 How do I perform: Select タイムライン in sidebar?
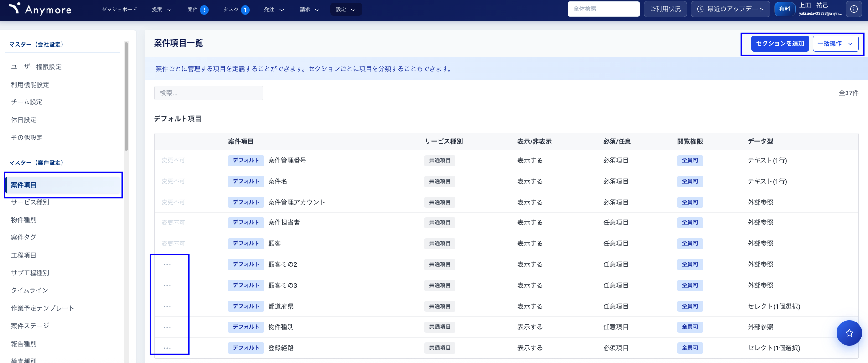(x=30, y=290)
